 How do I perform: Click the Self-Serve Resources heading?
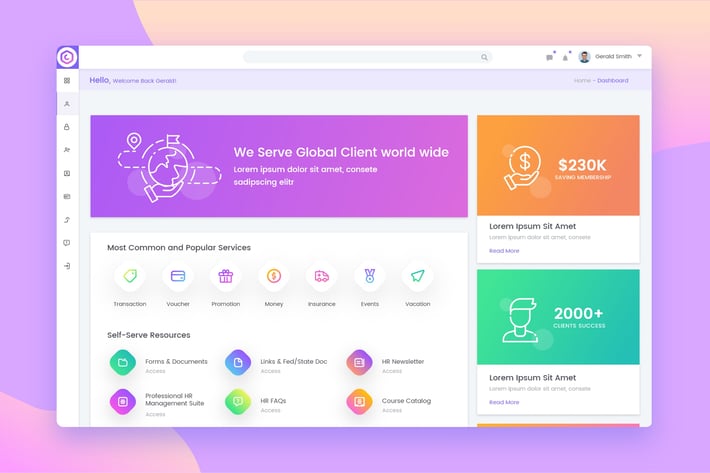(149, 335)
